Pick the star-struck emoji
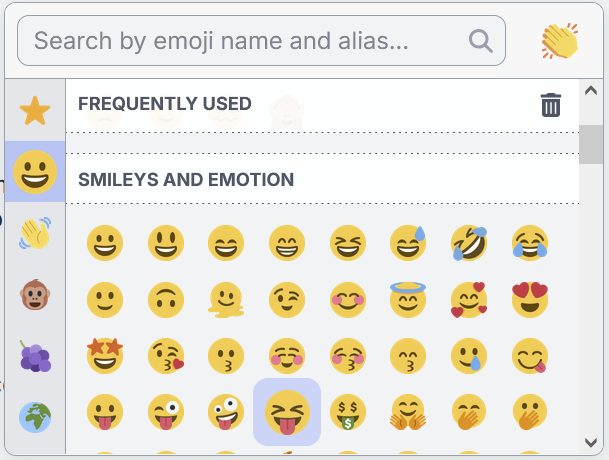This screenshot has width=609, height=460. [x=104, y=355]
